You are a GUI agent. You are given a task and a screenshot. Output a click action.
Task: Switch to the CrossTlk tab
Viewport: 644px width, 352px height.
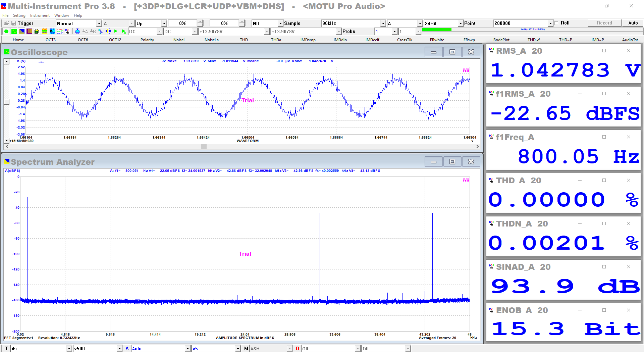tap(405, 40)
